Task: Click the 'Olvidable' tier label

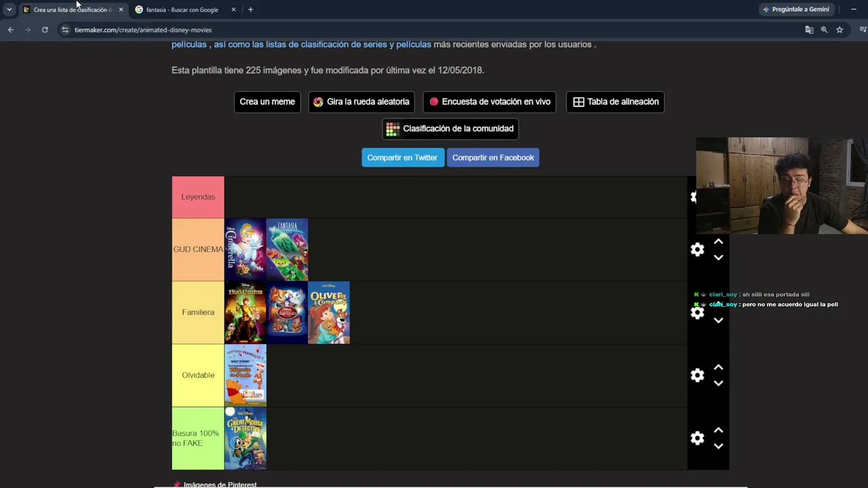Action: coord(198,375)
